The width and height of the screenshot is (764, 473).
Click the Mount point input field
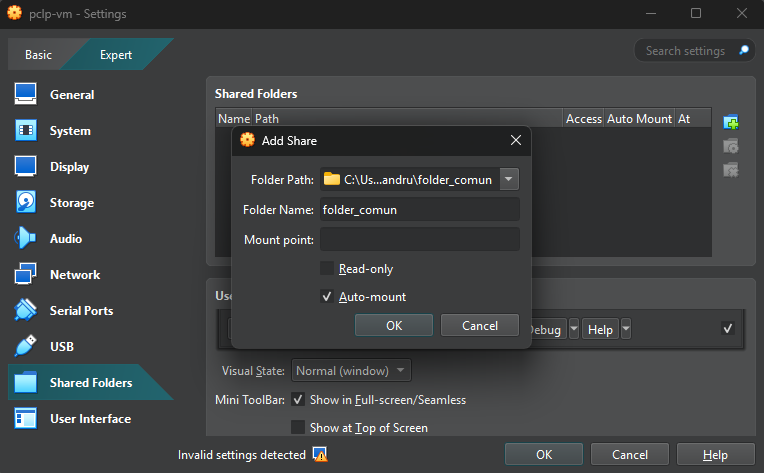click(419, 239)
